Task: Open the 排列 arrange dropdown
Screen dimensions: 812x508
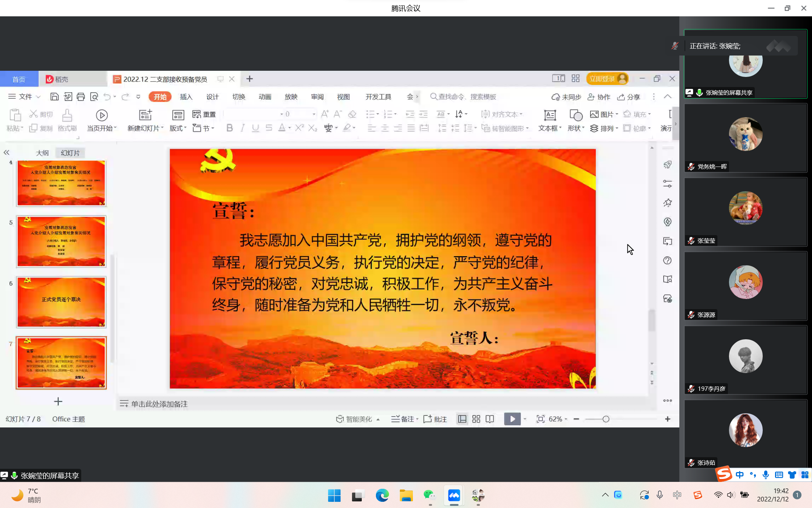Action: click(617, 128)
